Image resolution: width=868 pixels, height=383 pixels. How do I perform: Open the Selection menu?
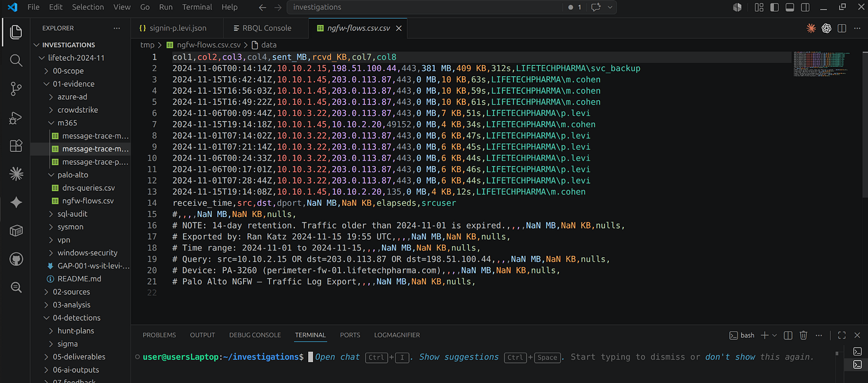pyautogui.click(x=87, y=7)
